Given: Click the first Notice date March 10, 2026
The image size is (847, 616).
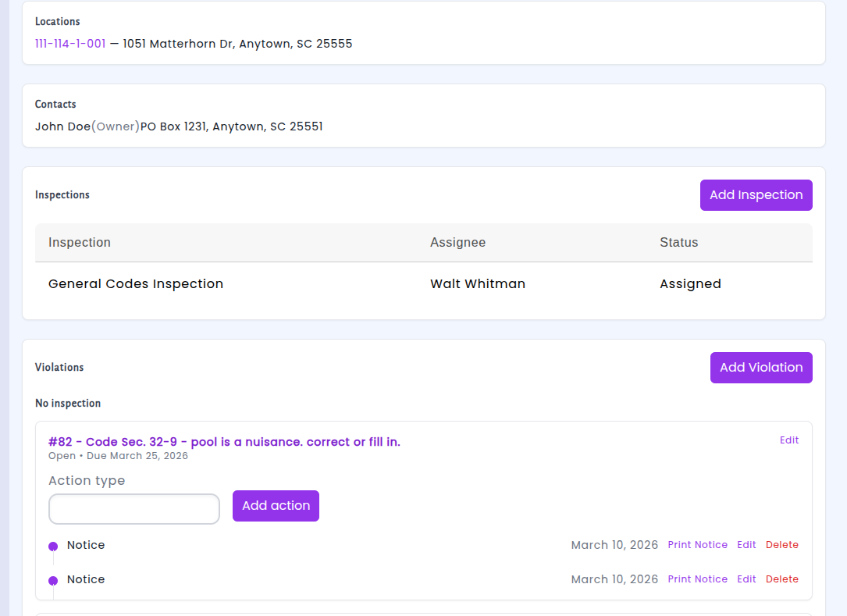Looking at the screenshot, I should pos(614,545).
